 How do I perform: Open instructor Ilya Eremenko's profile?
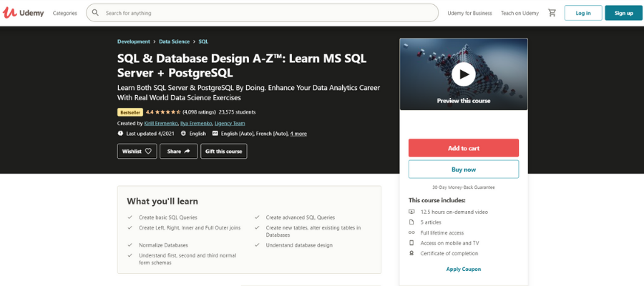tap(196, 123)
